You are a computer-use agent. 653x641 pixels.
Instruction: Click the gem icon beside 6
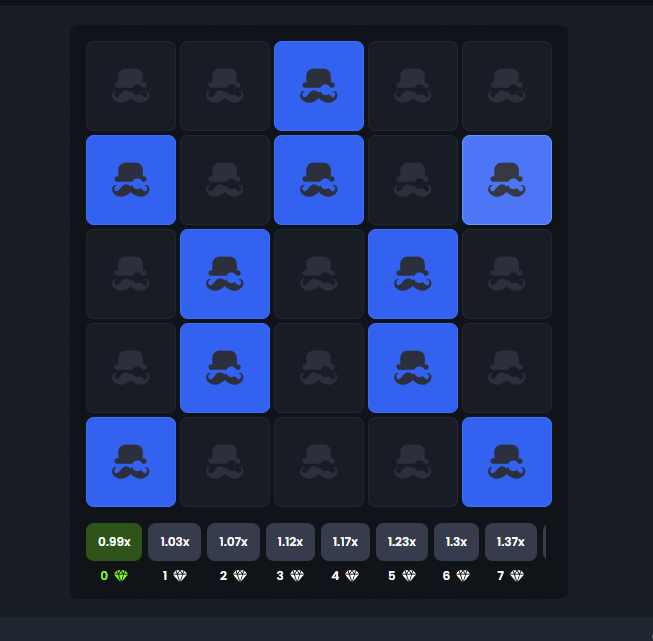[463, 576]
